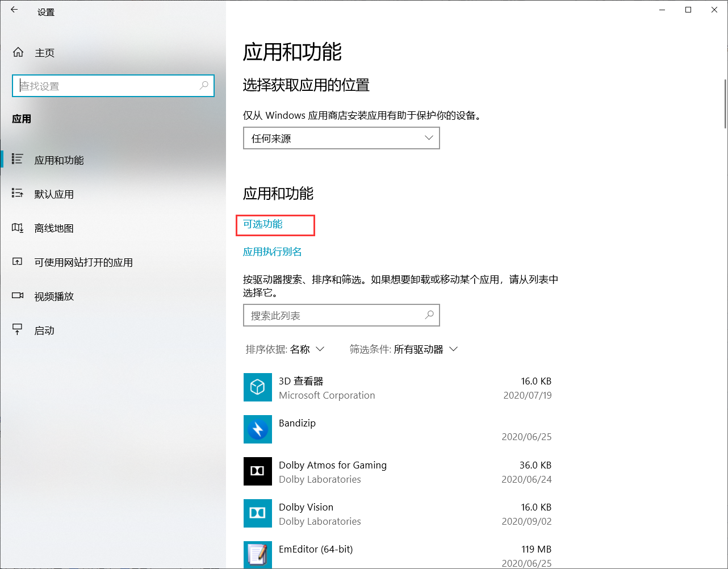The height and width of the screenshot is (569, 728).
Task: Click the 查找设置 search field
Action: (x=113, y=86)
